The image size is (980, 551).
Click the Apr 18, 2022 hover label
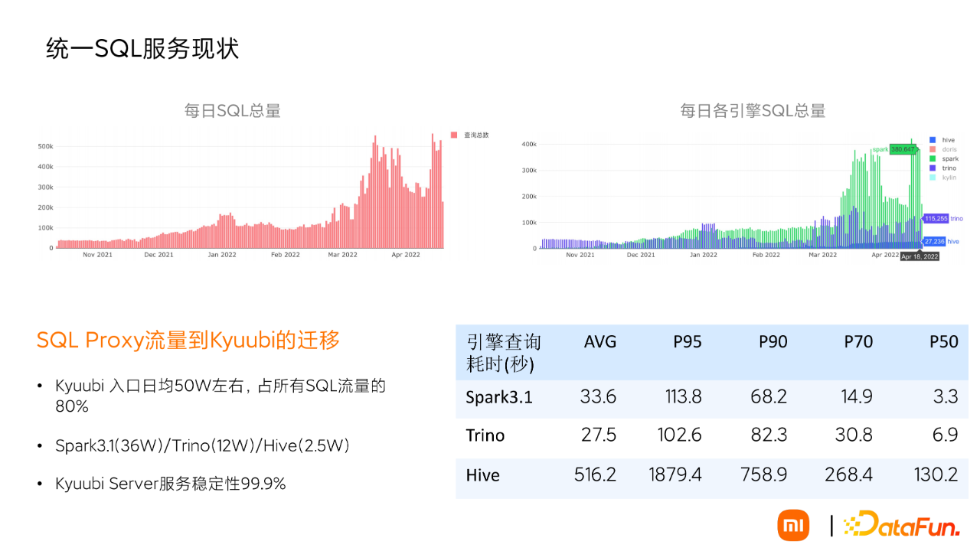(x=920, y=256)
